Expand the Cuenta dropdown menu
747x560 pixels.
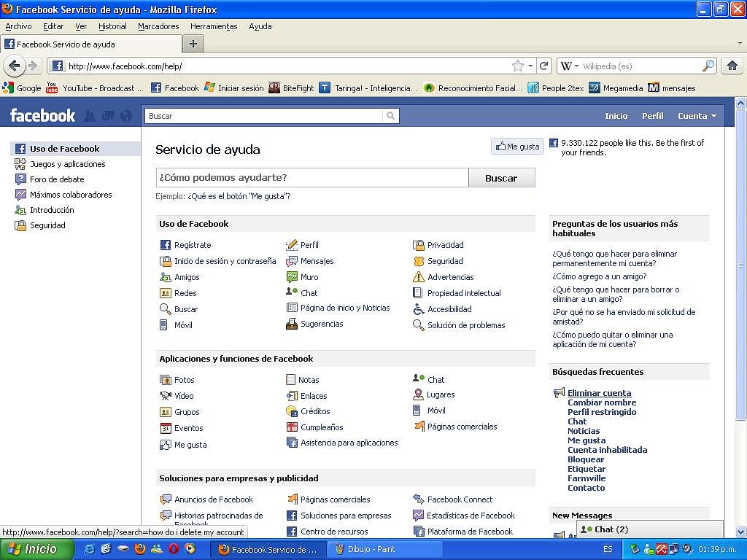pos(697,116)
